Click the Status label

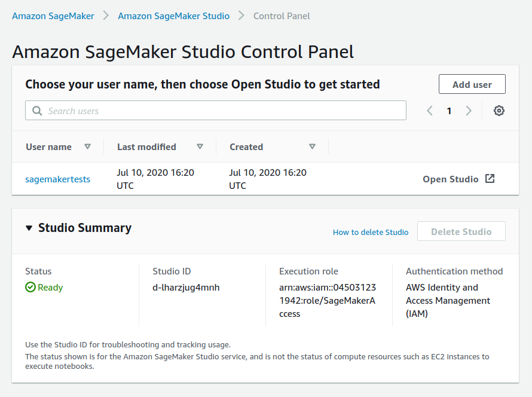pyautogui.click(x=38, y=271)
